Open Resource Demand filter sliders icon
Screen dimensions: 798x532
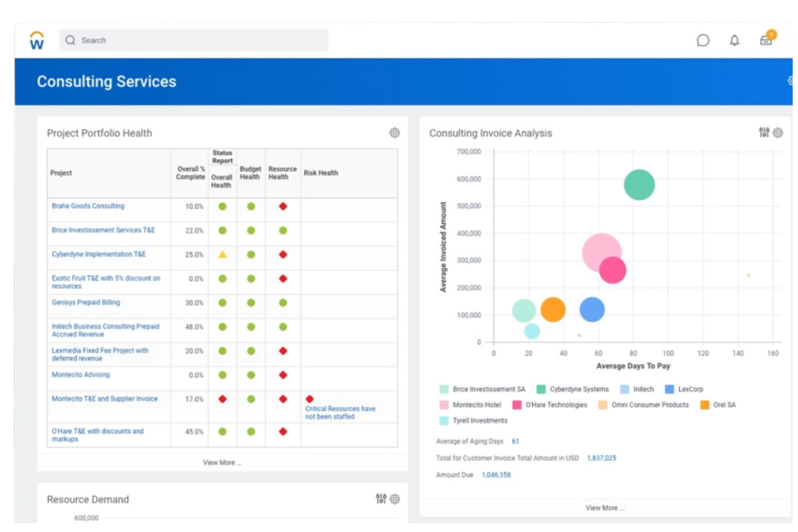pos(381,499)
